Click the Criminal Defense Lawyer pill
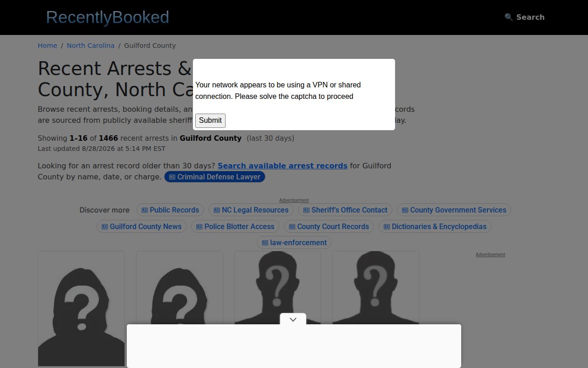This screenshot has height=368, width=588. pyautogui.click(x=215, y=177)
